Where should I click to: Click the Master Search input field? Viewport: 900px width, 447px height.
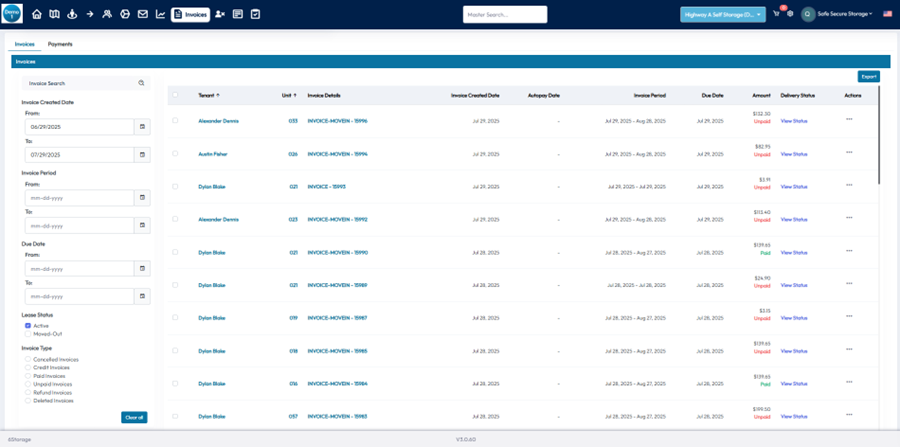point(505,14)
